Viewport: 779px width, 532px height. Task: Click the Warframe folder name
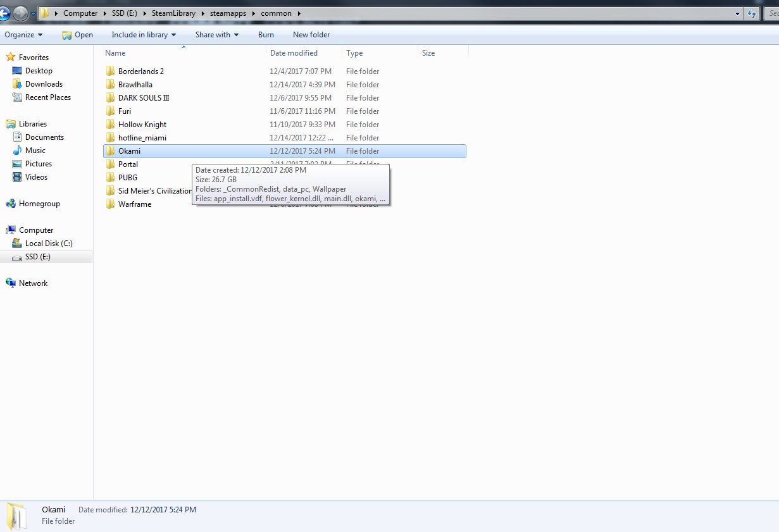point(135,204)
